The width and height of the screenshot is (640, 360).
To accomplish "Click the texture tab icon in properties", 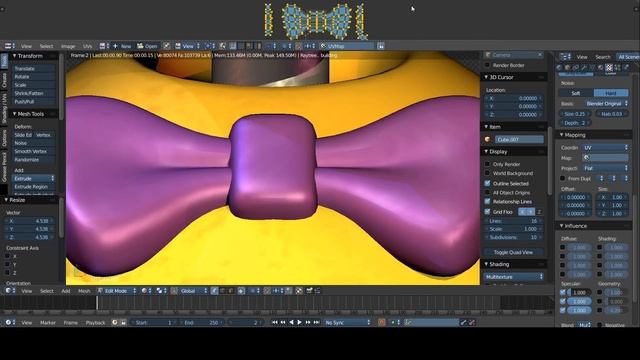I will tap(609, 67).
